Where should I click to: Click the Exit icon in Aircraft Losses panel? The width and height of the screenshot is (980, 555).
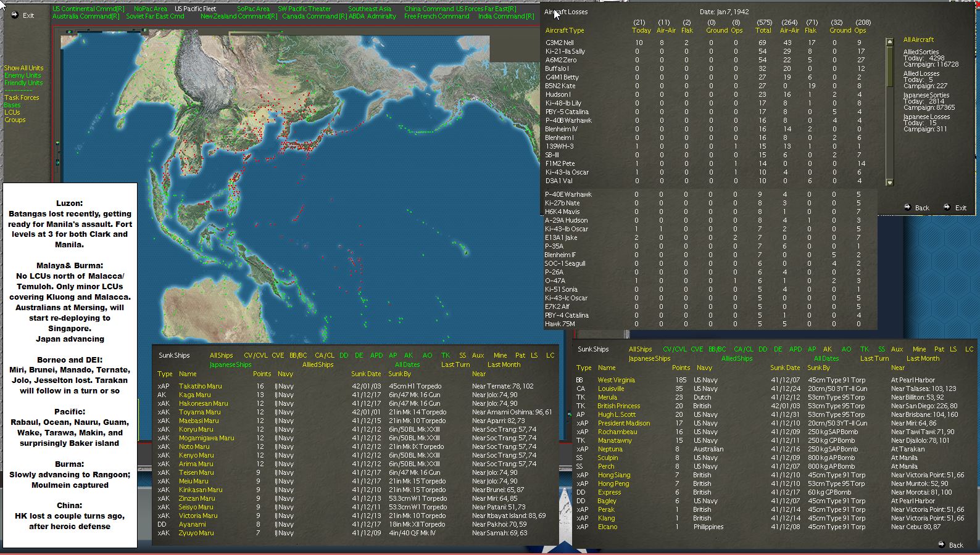pos(947,207)
